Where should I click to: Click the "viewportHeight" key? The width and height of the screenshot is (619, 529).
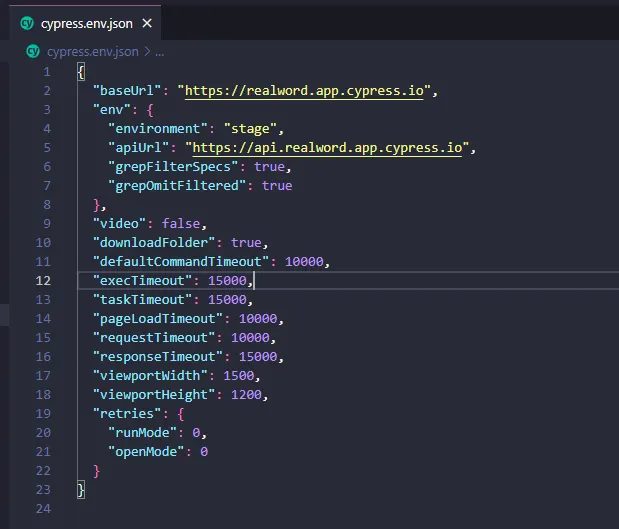tap(154, 395)
